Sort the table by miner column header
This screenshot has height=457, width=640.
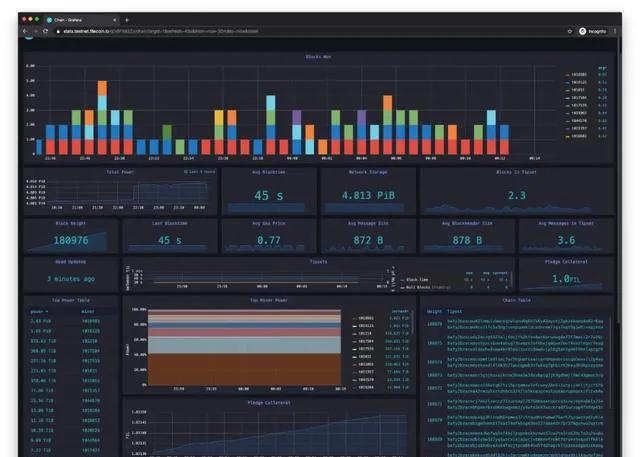point(88,311)
